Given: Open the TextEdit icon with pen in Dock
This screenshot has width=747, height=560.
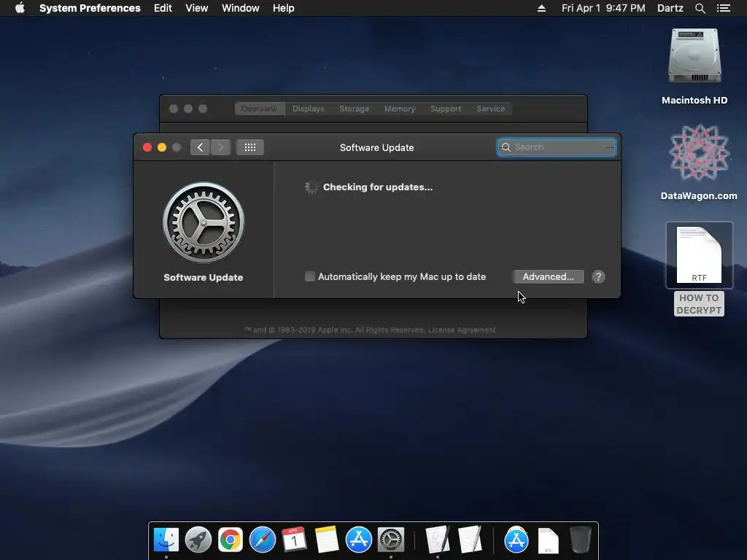Looking at the screenshot, I should pos(438,540).
